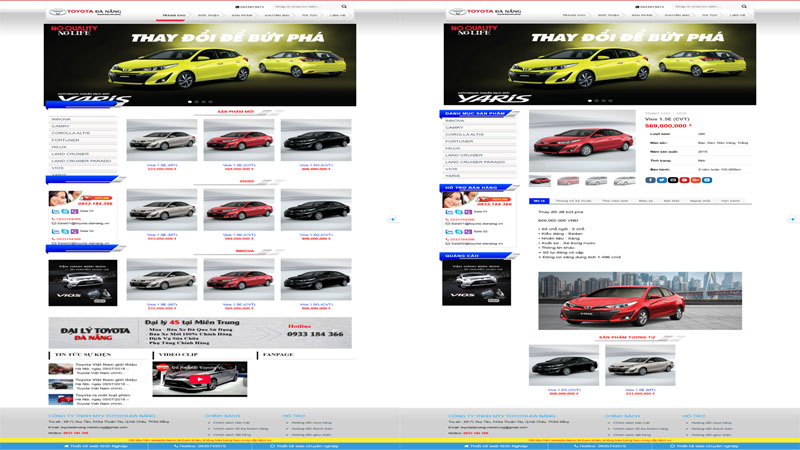Click Viber icon for Sale 02, product page
800x450 pixels.
468,232
